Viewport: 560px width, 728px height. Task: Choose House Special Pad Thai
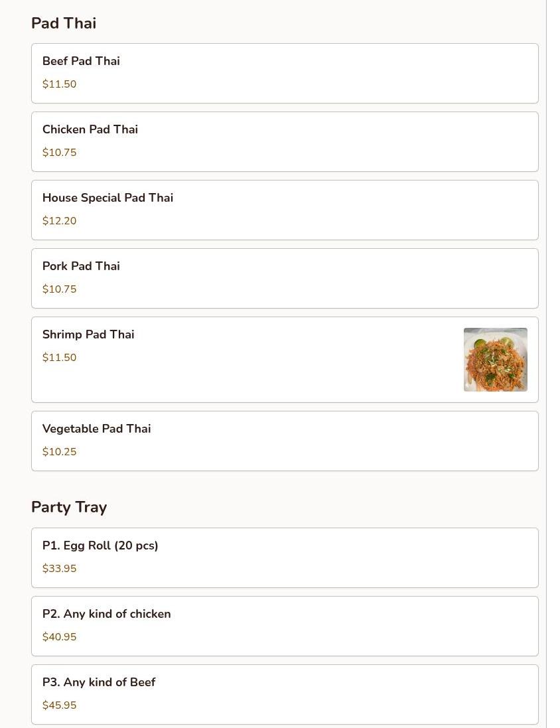click(284, 210)
